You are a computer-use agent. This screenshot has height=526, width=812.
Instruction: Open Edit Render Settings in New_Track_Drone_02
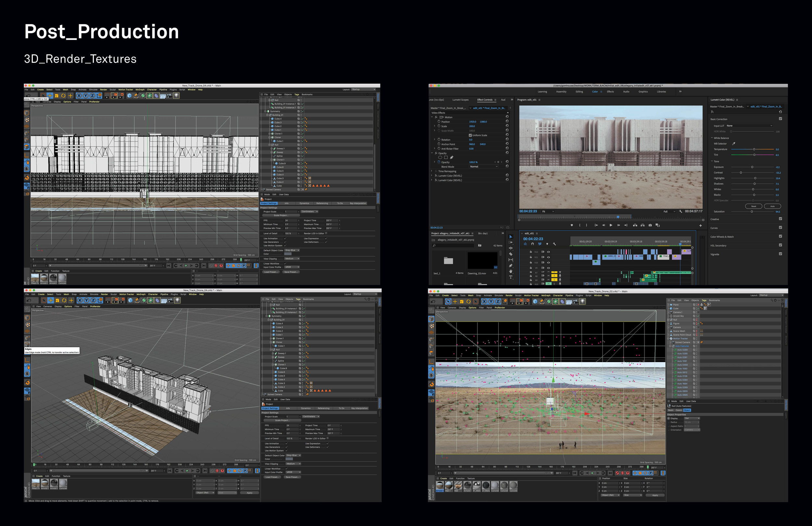527,302
